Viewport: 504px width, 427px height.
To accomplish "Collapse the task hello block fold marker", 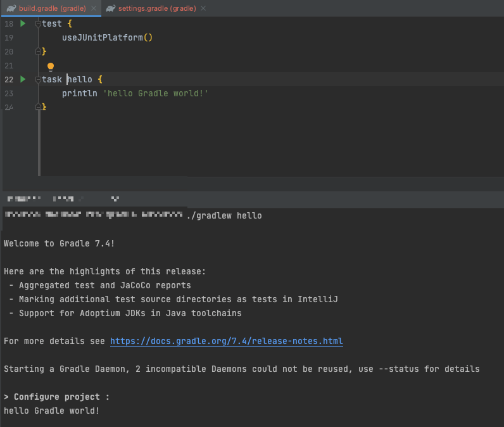I will click(38, 79).
